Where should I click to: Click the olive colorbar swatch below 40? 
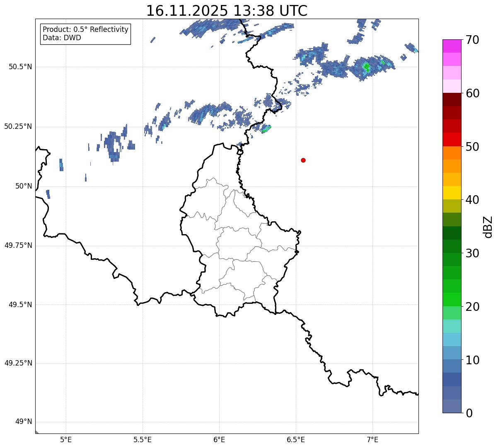pos(452,206)
